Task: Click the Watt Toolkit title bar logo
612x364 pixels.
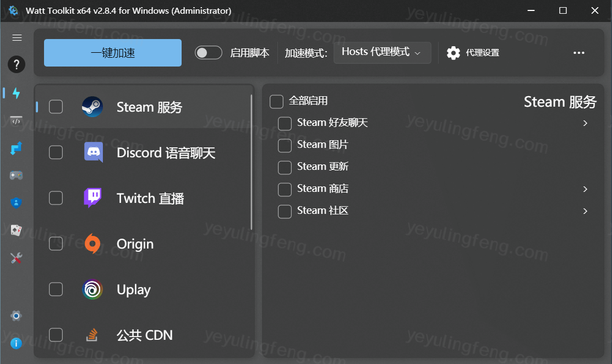Action: coord(13,10)
